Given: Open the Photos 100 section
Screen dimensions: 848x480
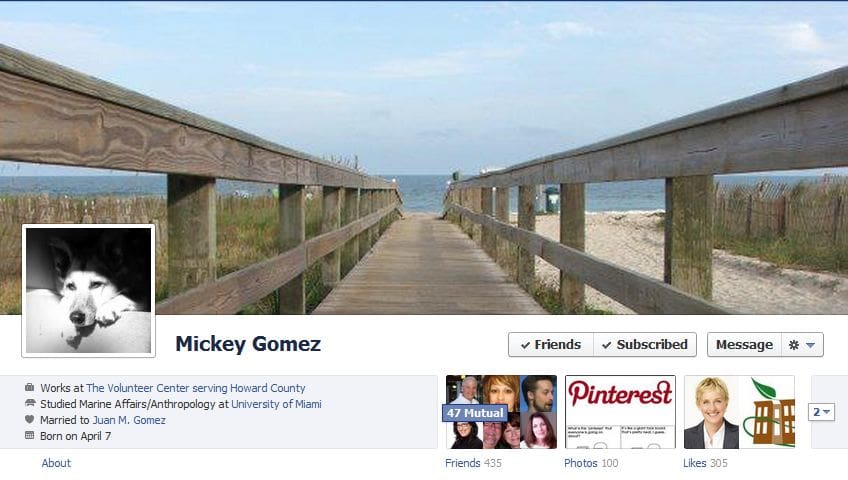Looking at the screenshot, I should pos(591,463).
